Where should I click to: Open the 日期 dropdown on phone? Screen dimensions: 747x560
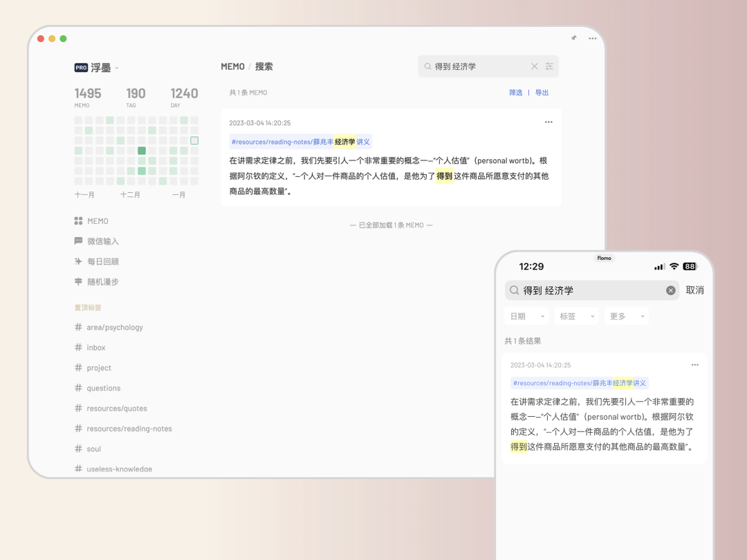coord(526,316)
